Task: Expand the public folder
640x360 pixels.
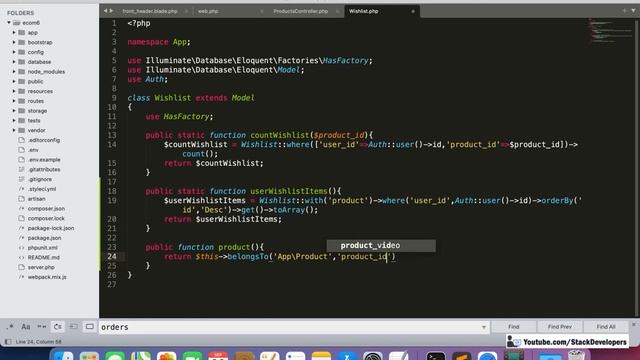Action: click(14, 81)
